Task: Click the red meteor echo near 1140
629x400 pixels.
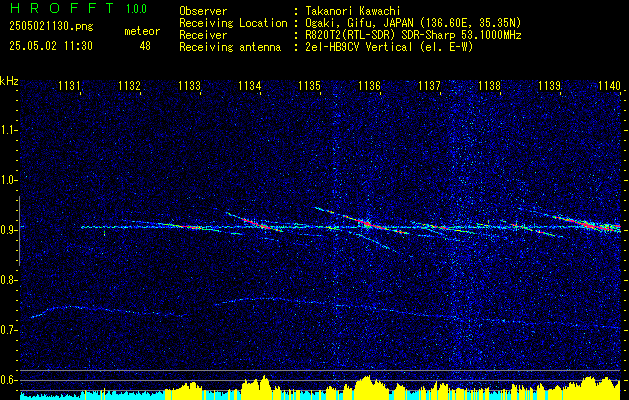Action: pyautogui.click(x=586, y=224)
